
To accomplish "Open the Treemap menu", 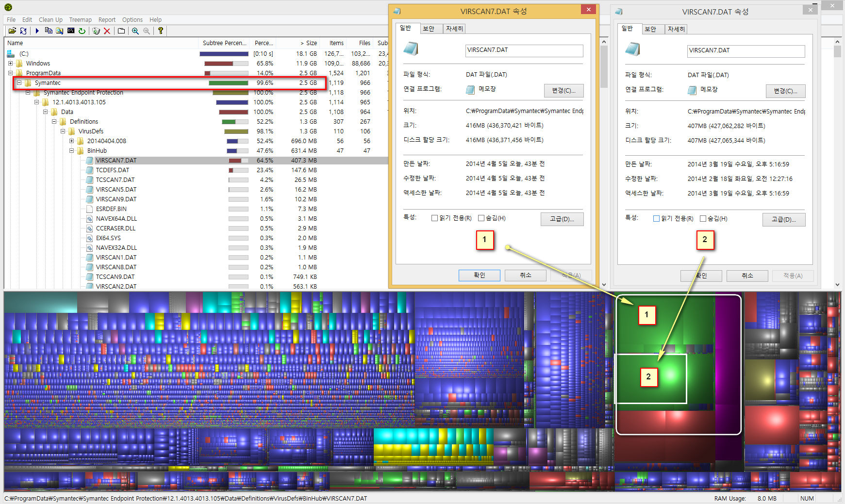I will click(80, 20).
